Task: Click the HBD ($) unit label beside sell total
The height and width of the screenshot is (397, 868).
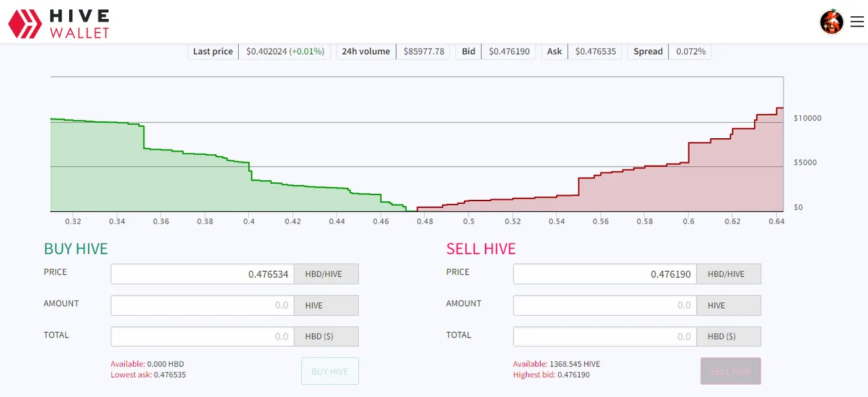Action: point(729,337)
